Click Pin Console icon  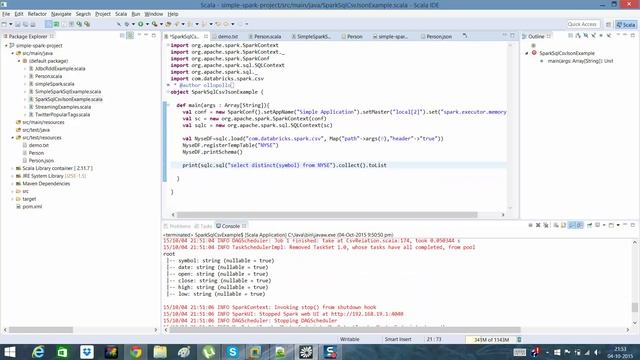[589, 225]
